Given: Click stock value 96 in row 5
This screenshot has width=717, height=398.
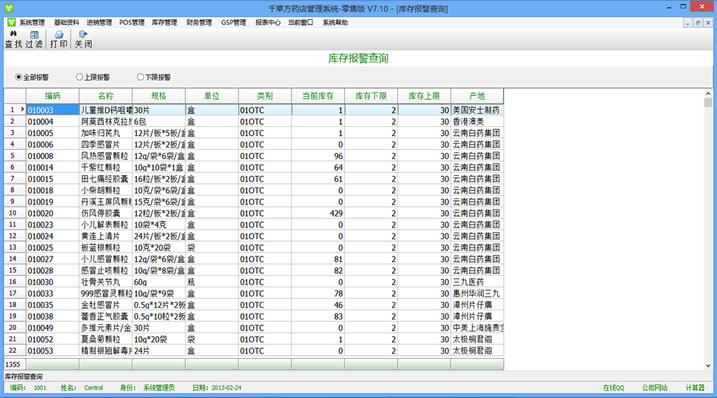Looking at the screenshot, I should point(318,156).
